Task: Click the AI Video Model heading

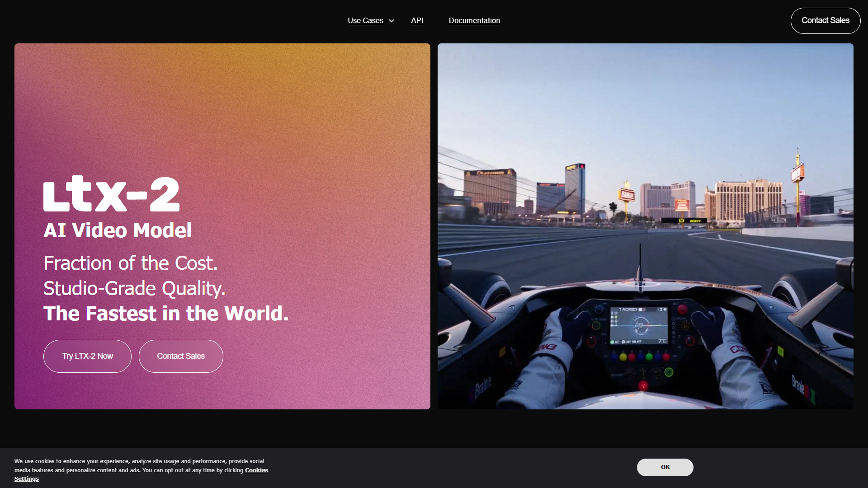Action: (118, 230)
